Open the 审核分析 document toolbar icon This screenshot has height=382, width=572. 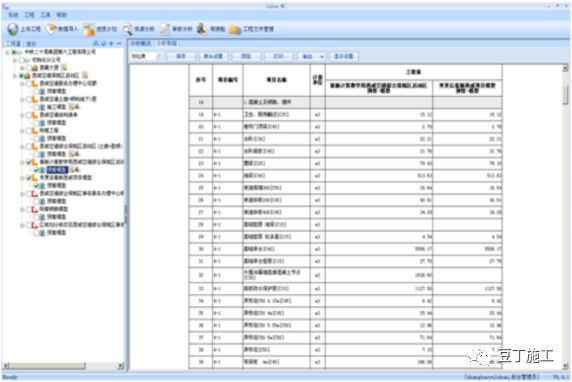coord(165,29)
